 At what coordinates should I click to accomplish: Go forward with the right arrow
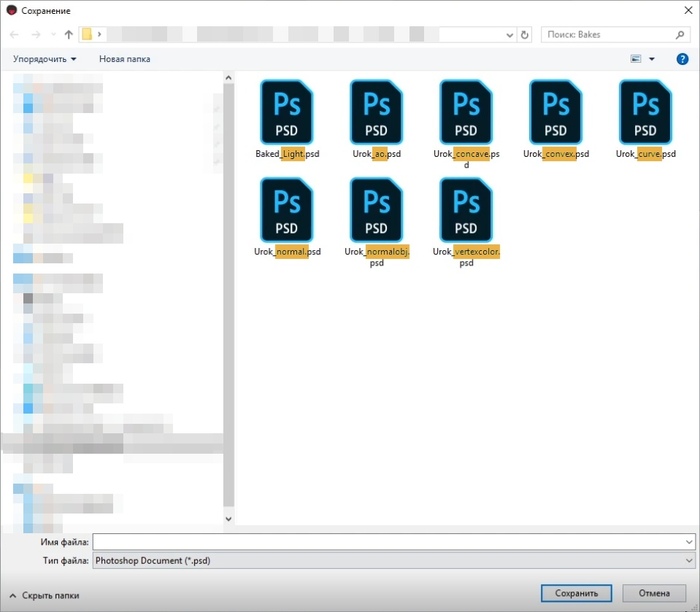(36, 34)
